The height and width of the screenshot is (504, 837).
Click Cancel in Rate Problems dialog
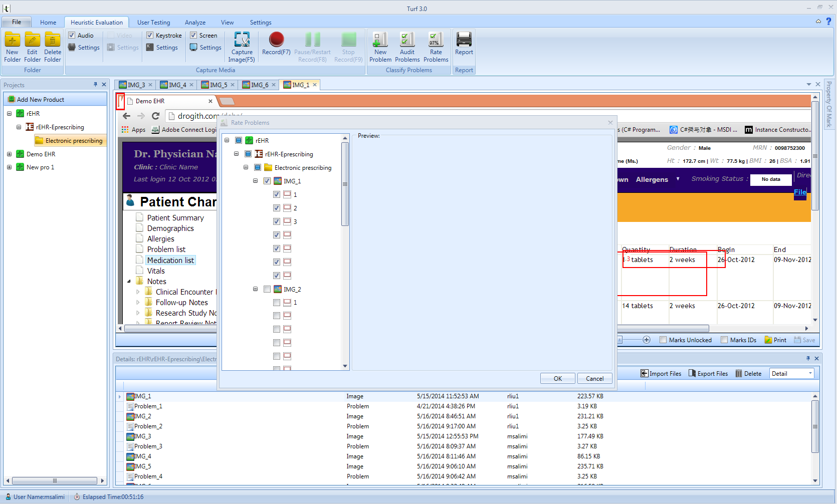click(x=594, y=379)
